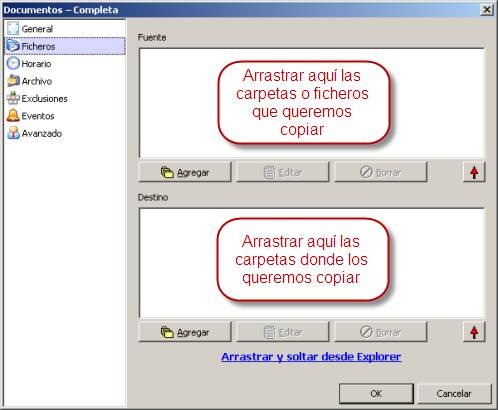Click inside the Fuente source list area

[x=312, y=103]
